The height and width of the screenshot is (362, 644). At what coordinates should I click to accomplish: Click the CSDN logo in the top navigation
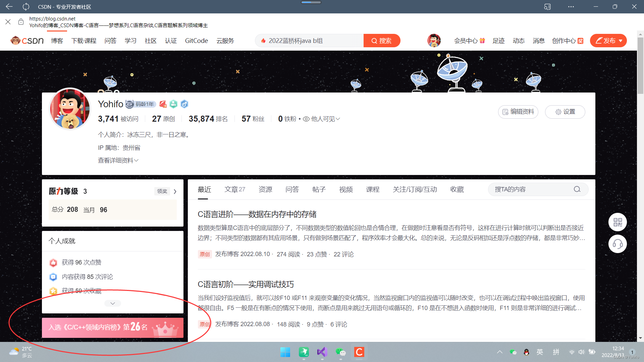(27, 40)
